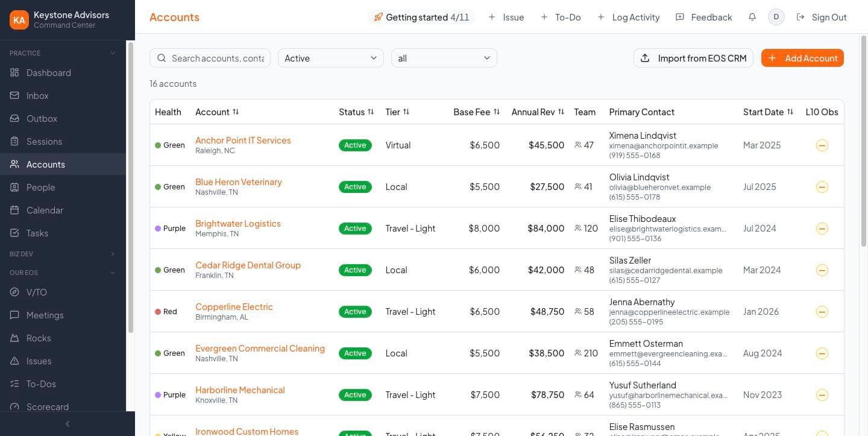The width and height of the screenshot is (868, 436).
Task: Click the Sessions clipboard icon
Action: pyautogui.click(x=14, y=142)
